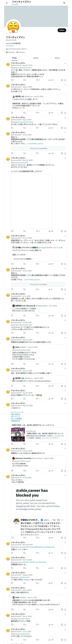72x644 pixels.
Task: Expand joined date chevron November 2022
Action: tap(26, 49)
